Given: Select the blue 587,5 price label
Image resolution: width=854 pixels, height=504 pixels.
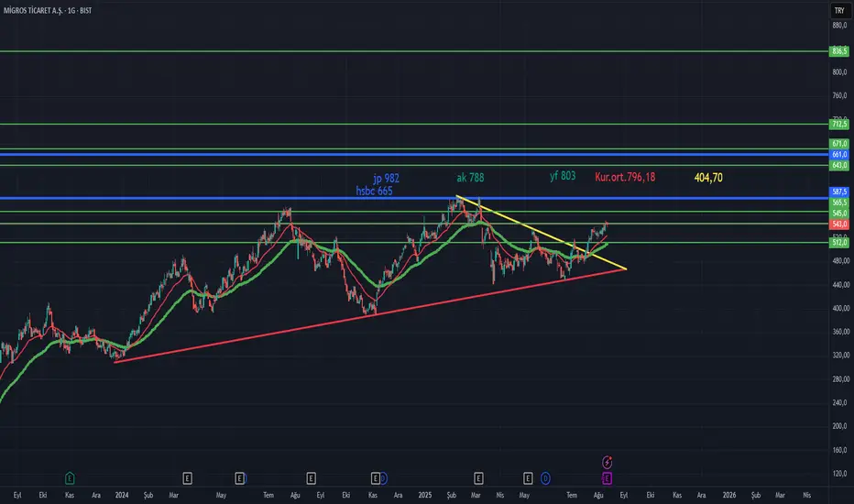Looking at the screenshot, I should coord(838,192).
